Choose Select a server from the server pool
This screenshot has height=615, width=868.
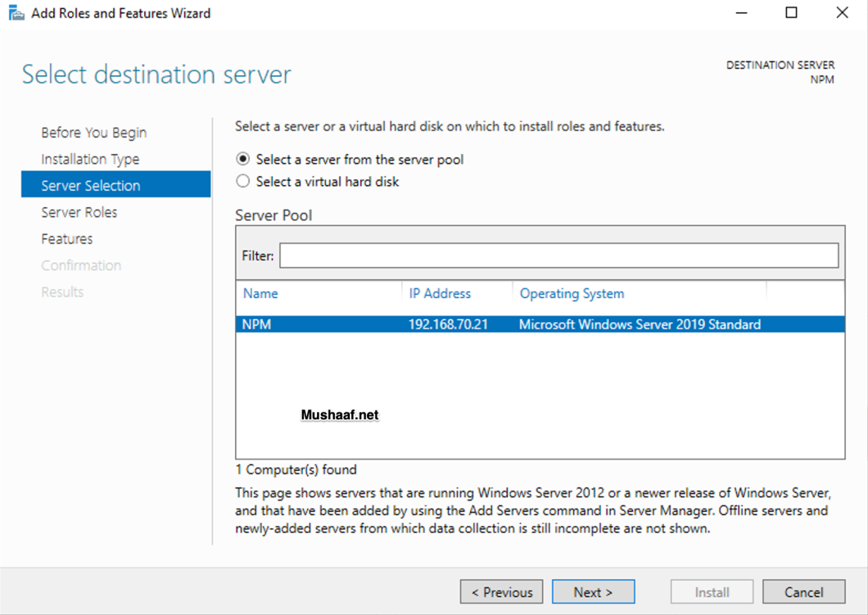[242, 159]
